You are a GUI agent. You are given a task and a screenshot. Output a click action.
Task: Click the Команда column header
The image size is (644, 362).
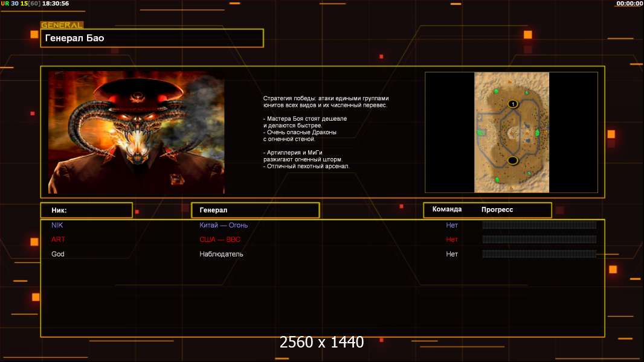coord(447,209)
